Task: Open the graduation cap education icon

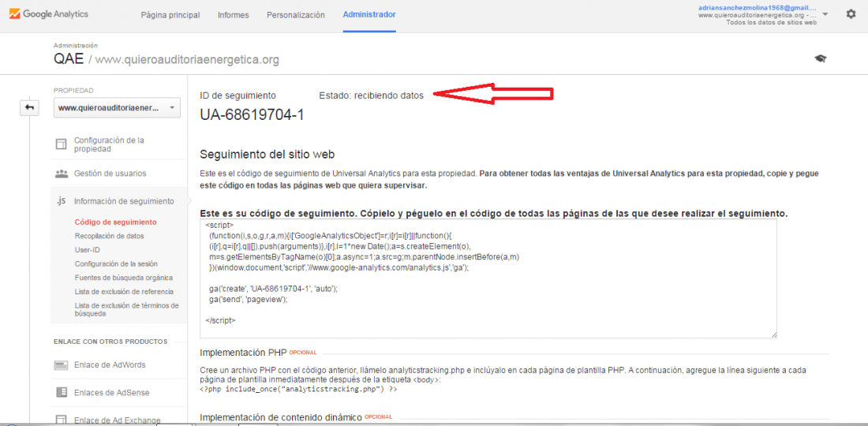Action: (820, 58)
